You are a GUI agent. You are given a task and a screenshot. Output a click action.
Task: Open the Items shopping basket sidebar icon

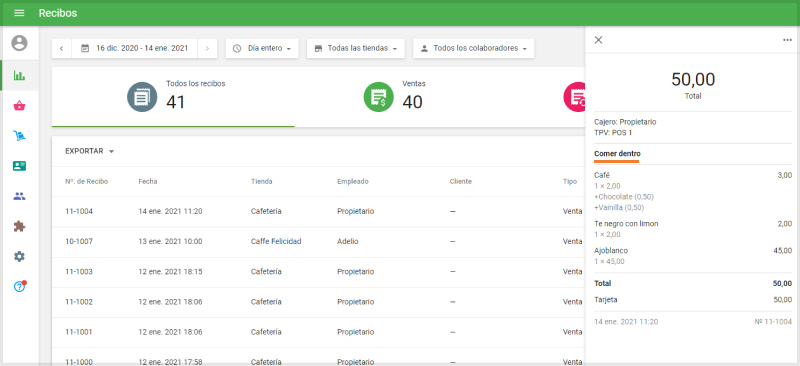pyautogui.click(x=19, y=106)
